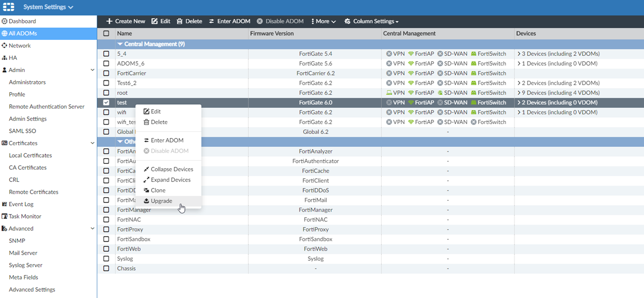Choose Delete in the context menu

[168, 122]
